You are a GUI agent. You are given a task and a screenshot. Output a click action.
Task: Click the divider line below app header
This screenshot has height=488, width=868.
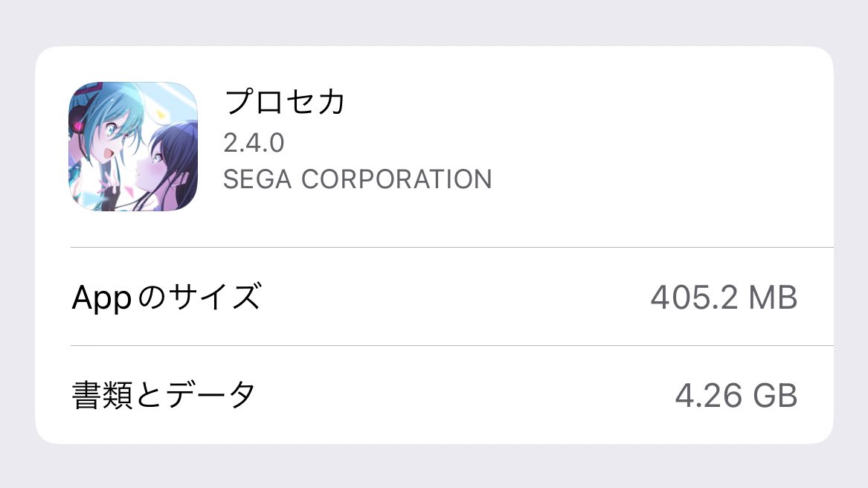[451, 247]
